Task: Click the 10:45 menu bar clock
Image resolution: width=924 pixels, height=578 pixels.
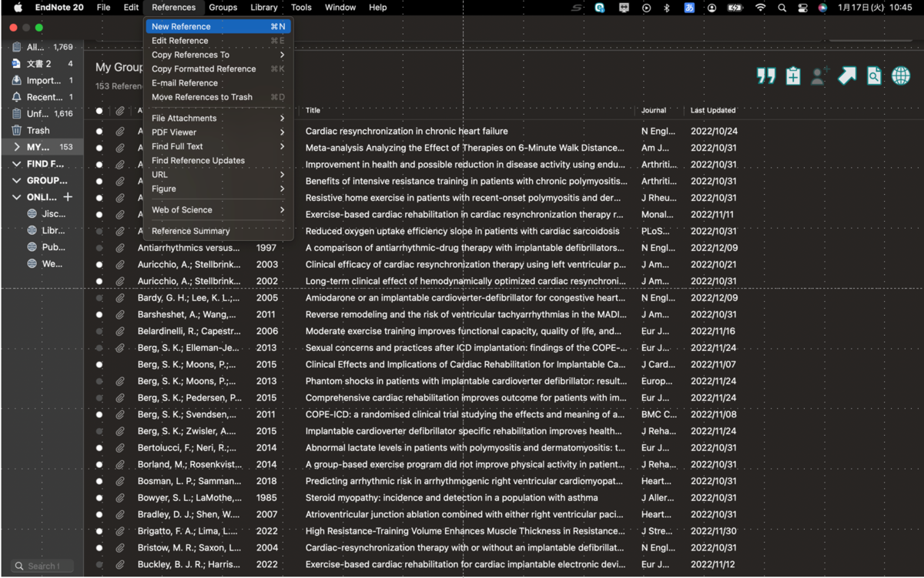Action: (x=900, y=8)
